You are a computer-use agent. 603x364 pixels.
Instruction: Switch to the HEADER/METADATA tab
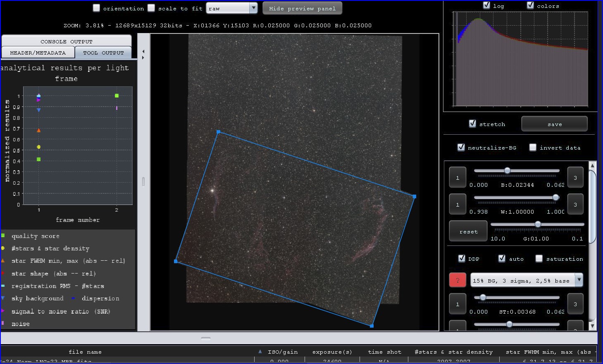pos(38,52)
